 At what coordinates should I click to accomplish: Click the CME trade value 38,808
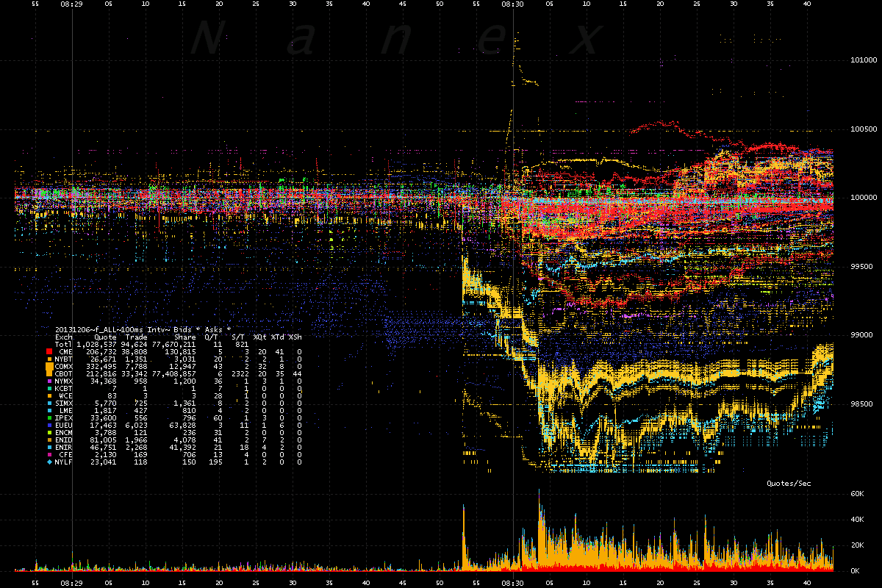134,352
